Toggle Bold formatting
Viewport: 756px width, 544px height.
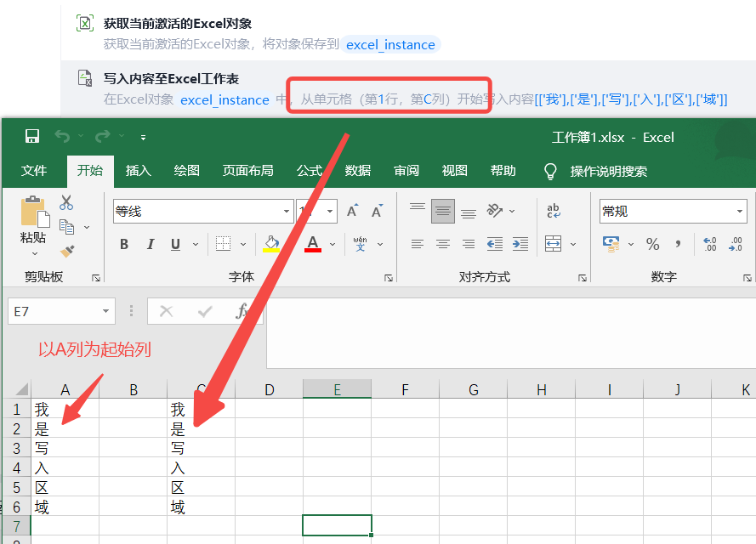124,245
